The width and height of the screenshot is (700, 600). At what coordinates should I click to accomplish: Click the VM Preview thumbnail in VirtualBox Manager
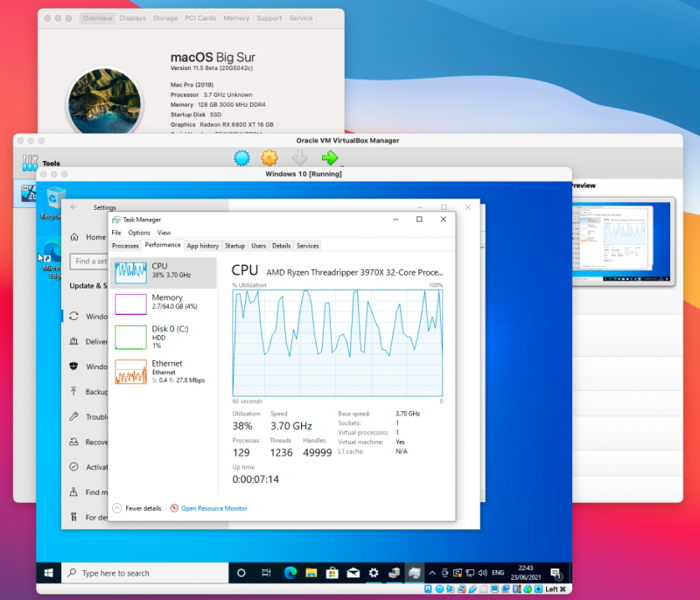[621, 242]
